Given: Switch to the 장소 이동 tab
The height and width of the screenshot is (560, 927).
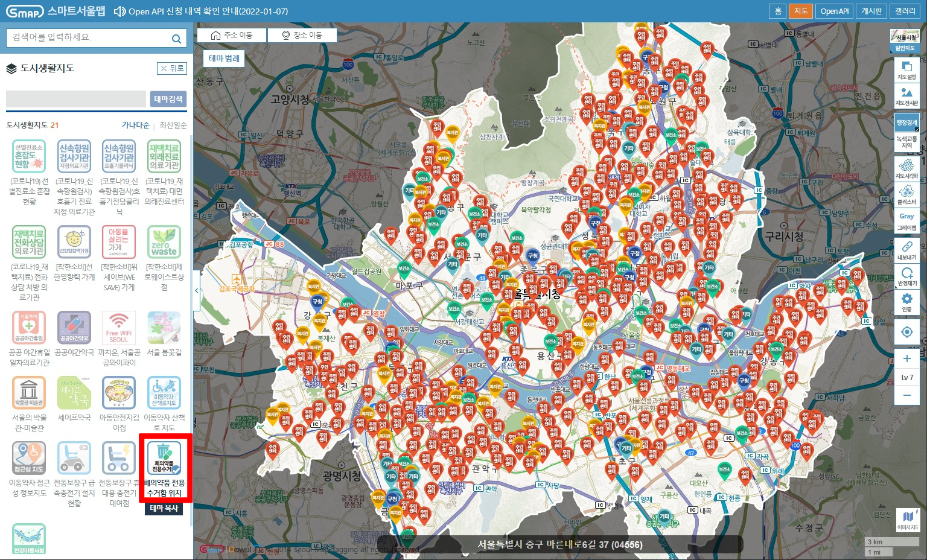Looking at the screenshot, I should click(x=302, y=35).
